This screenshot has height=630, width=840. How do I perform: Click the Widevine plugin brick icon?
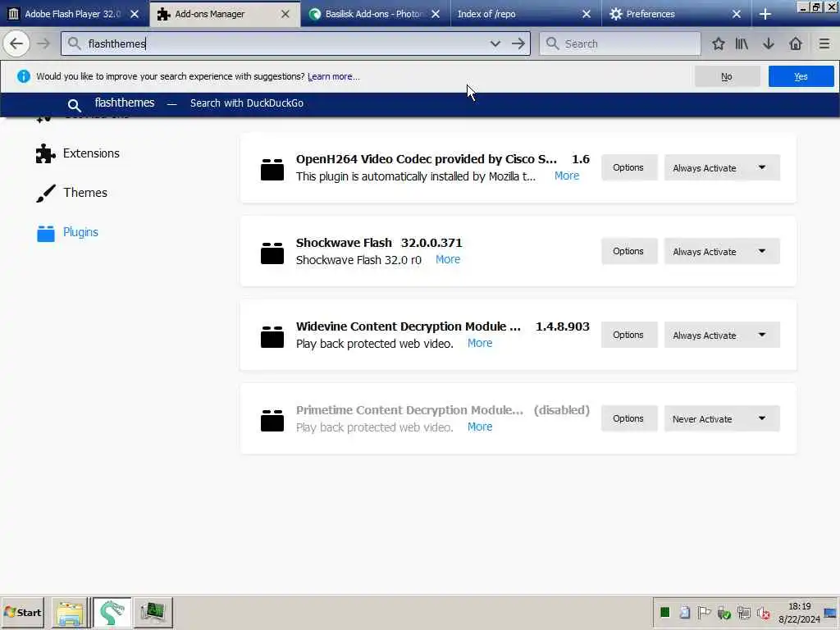pyautogui.click(x=272, y=336)
